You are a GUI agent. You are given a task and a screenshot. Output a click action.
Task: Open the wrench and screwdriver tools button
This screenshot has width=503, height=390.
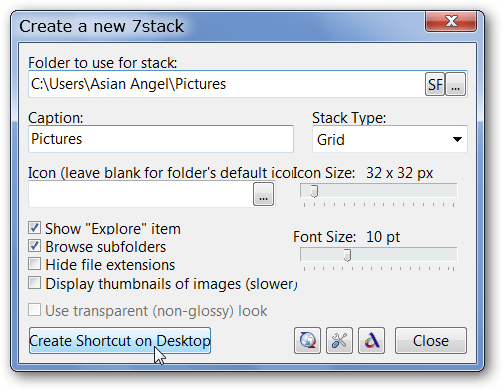pos(339,340)
